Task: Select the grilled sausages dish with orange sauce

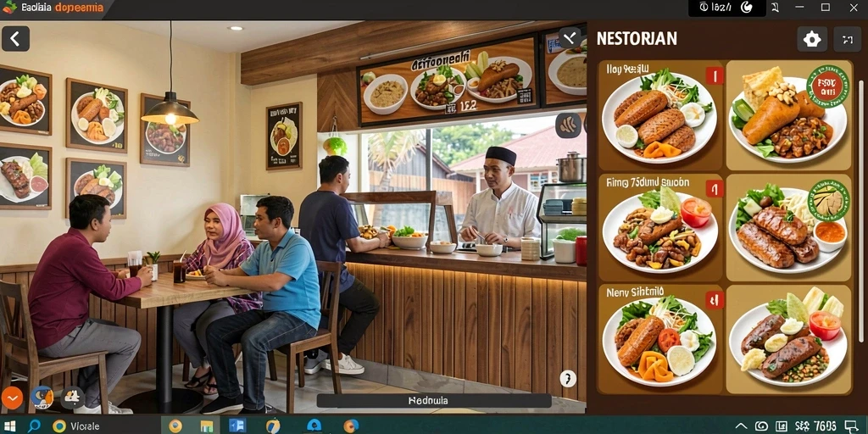Action: [x=789, y=227]
